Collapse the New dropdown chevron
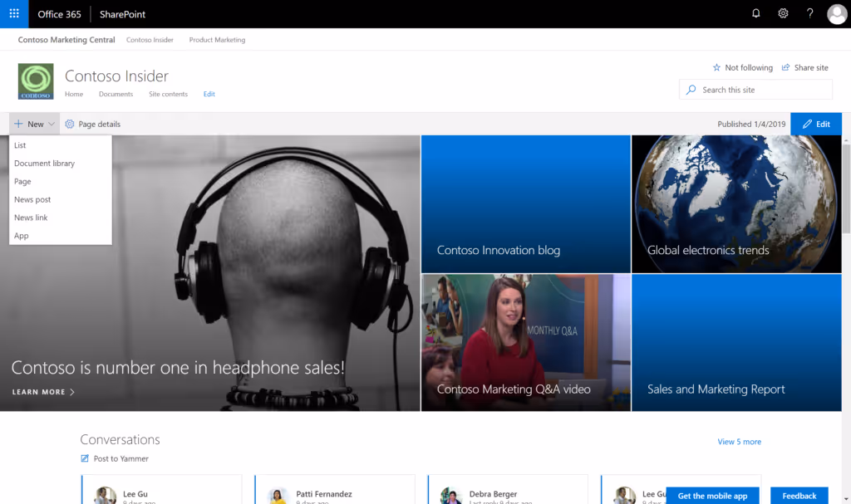This screenshot has width=851, height=504. [52, 125]
